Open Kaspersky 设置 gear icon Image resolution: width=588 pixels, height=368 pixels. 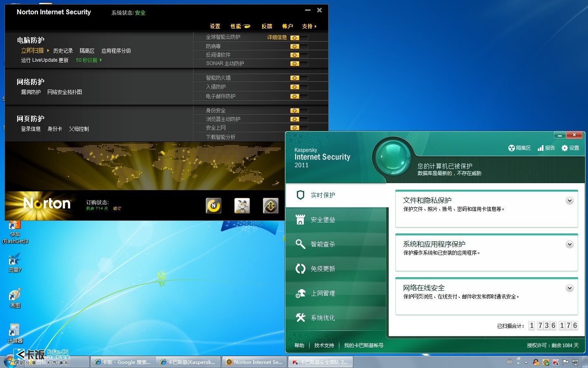pos(565,148)
